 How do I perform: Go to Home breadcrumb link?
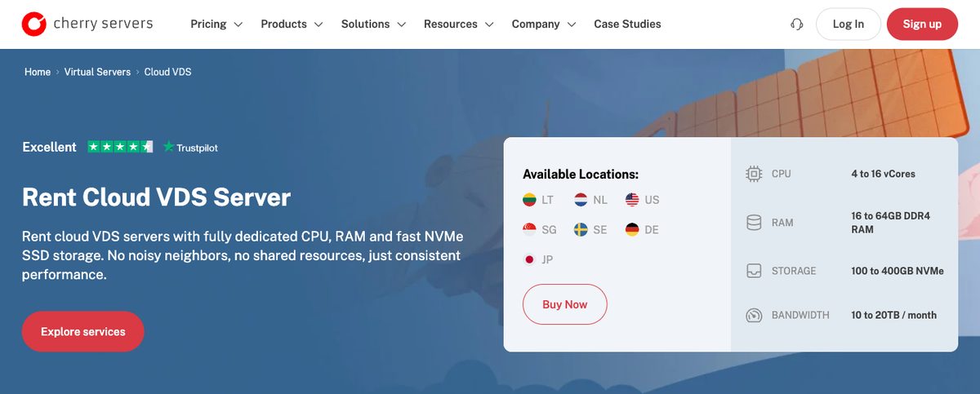click(38, 72)
